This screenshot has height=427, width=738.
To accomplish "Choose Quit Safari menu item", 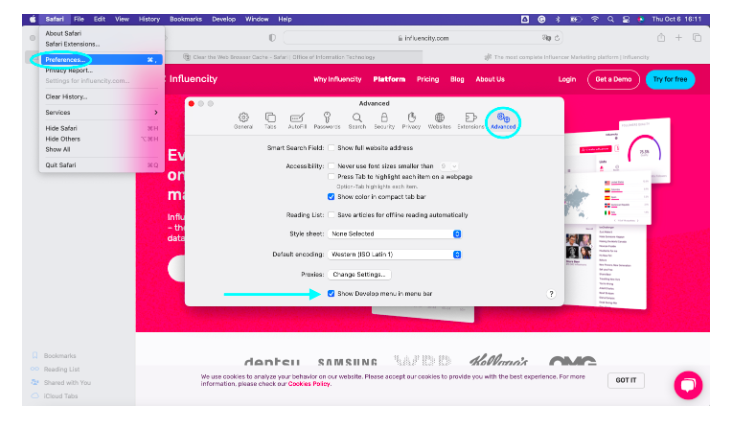I will pyautogui.click(x=101, y=165).
